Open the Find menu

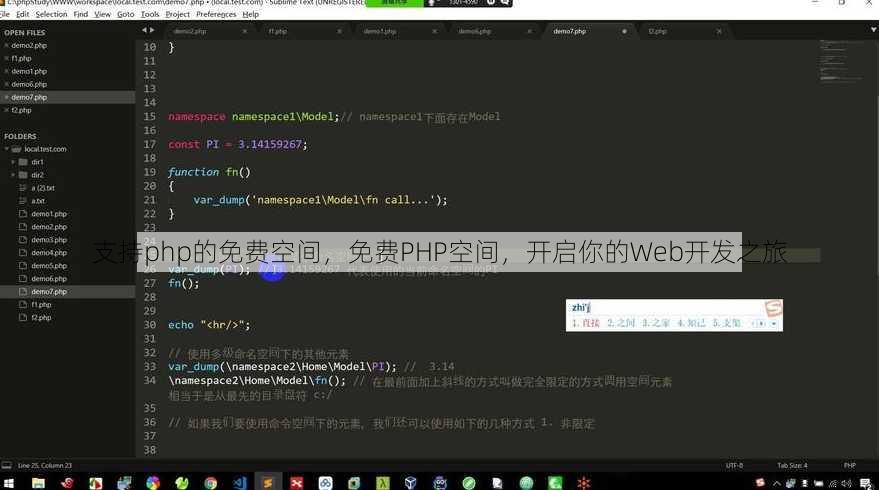pos(81,14)
